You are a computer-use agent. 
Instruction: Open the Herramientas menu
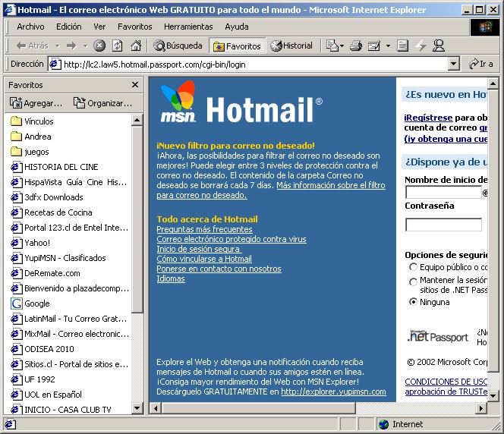[x=188, y=27]
